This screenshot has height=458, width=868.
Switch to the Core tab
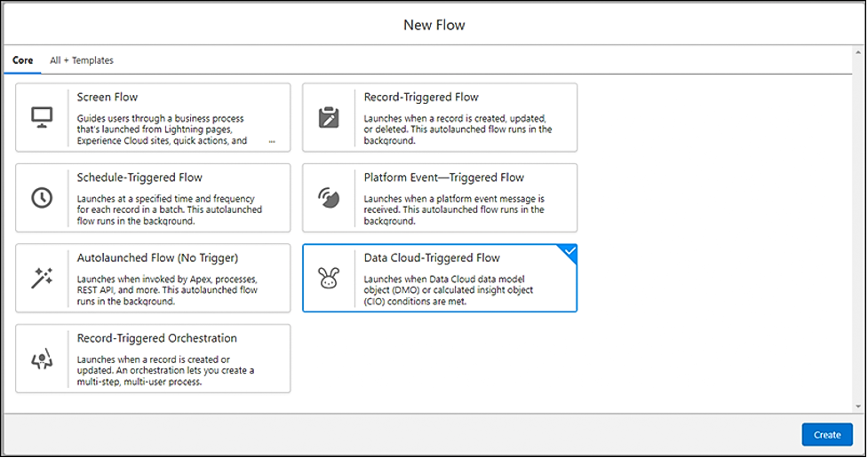point(23,60)
